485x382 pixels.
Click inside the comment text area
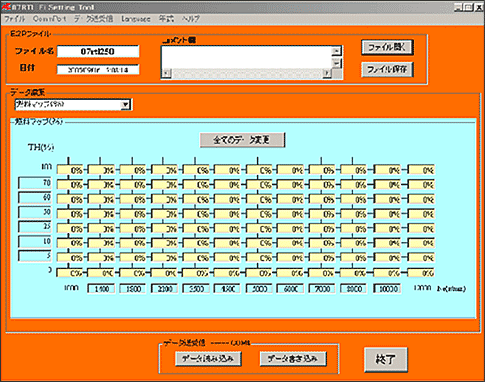pos(247,57)
